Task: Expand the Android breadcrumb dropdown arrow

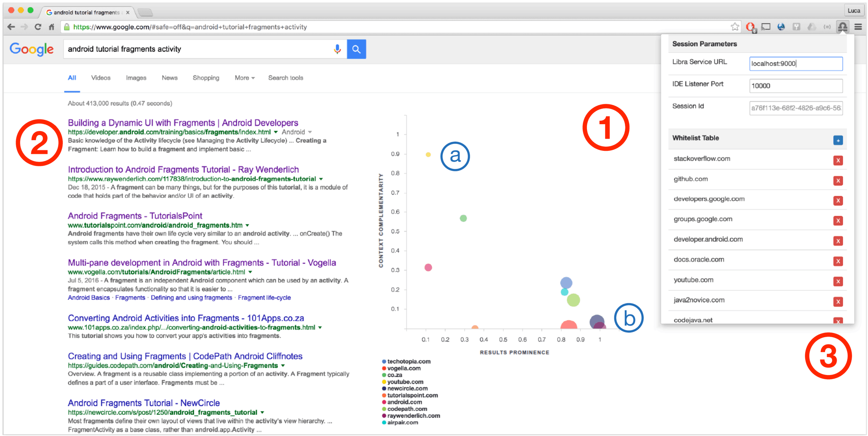Action: click(310, 132)
